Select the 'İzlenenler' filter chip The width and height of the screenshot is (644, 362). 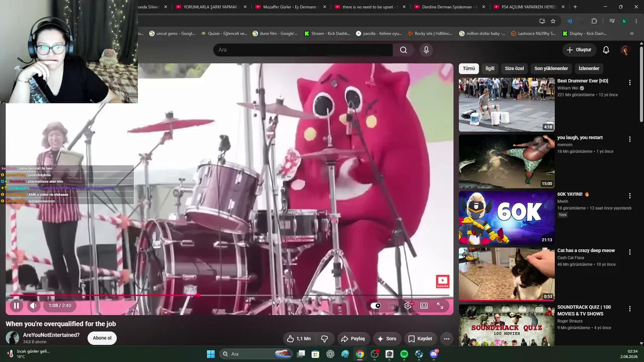tap(589, 68)
